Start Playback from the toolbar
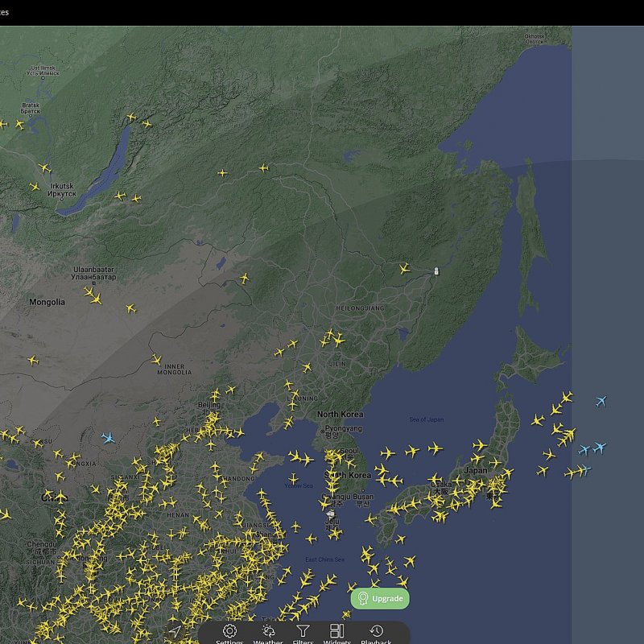Screen dimensions: 644x644 tap(376, 632)
